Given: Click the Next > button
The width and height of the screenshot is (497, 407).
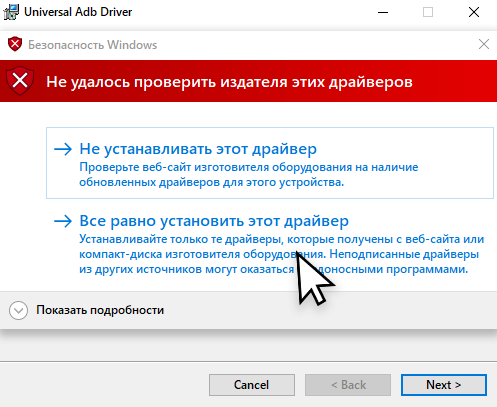Looking at the screenshot, I should [x=444, y=385].
